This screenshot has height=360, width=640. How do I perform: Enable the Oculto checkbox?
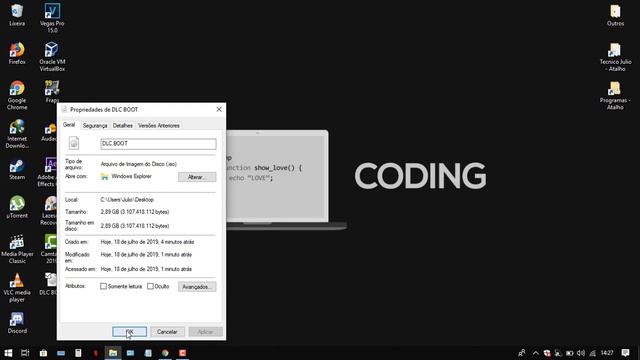point(150,287)
